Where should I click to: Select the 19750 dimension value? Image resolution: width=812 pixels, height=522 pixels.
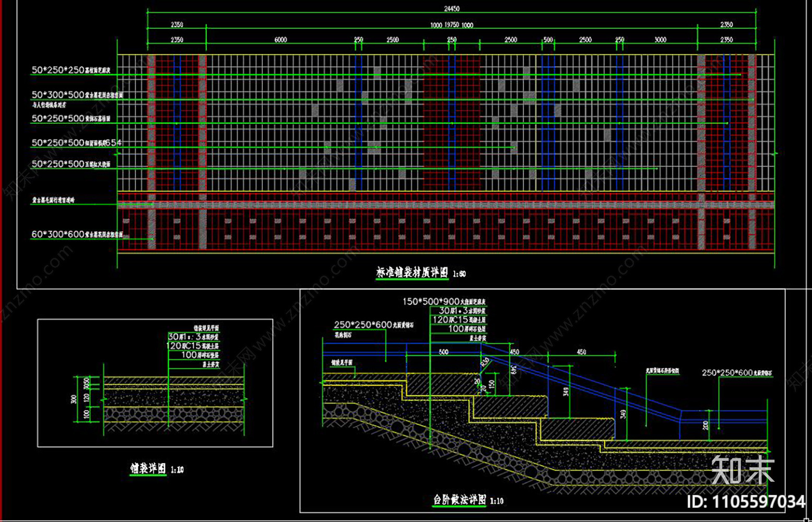pos(452,25)
